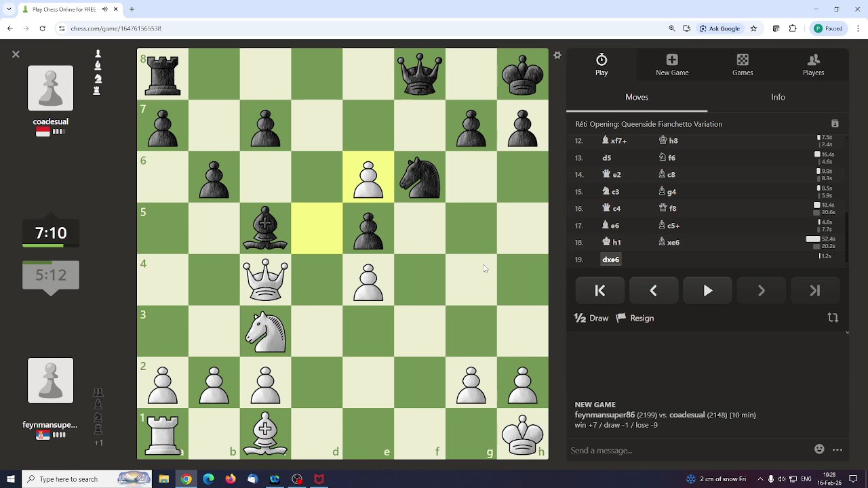Image resolution: width=868 pixels, height=488 pixels.
Task: Switch to the Info tab
Action: point(778,98)
